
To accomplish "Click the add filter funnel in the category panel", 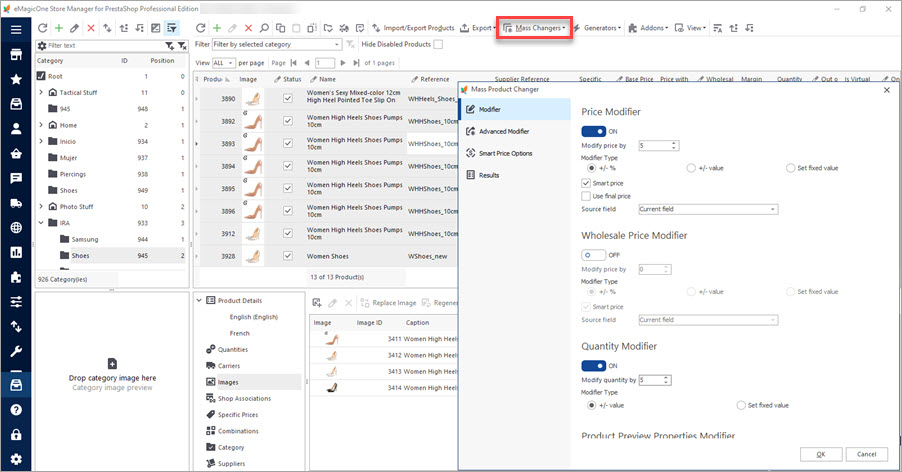I will point(170,45).
